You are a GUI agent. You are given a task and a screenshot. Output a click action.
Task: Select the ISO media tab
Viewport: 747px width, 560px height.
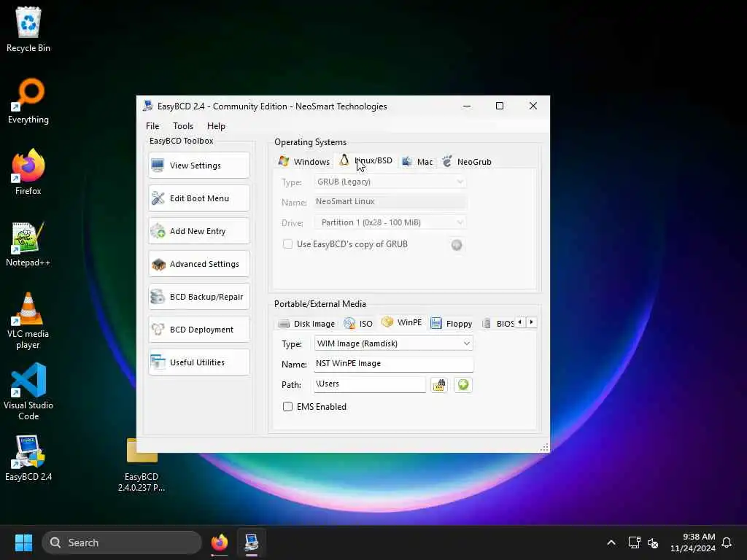358,323
